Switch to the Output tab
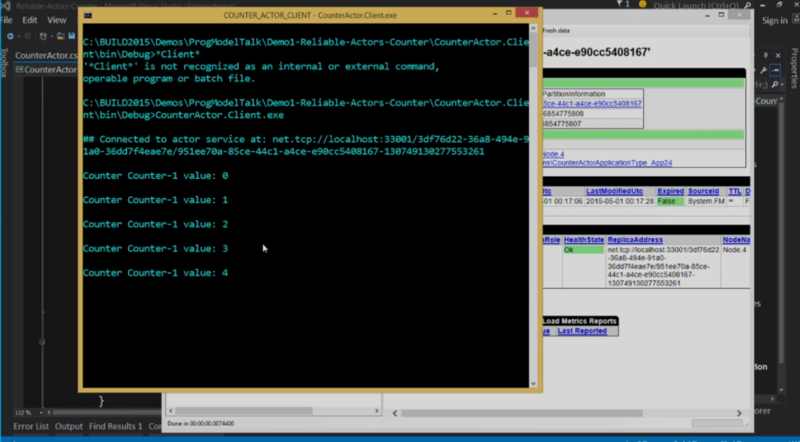Viewport: 800px width, 442px height. [x=69, y=426]
